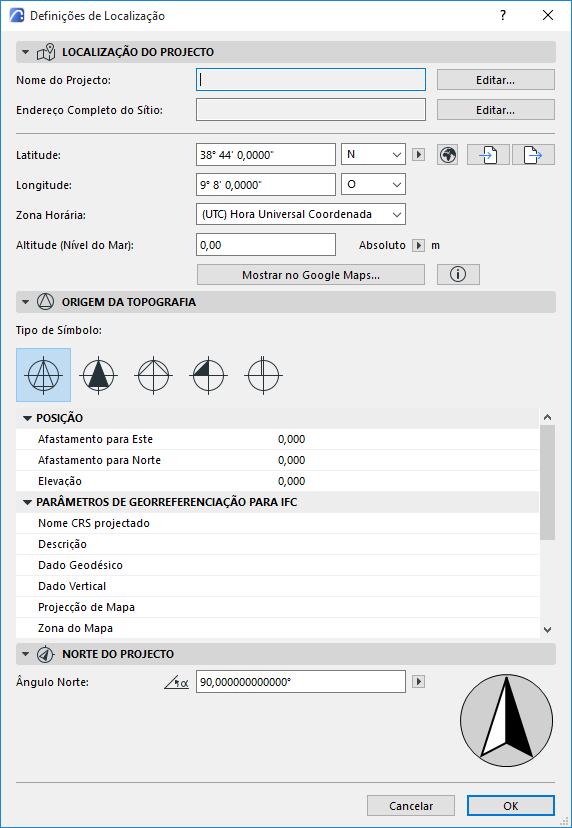Click the info button next to Google Maps
Screen dimensions: 572x828
click(458, 275)
